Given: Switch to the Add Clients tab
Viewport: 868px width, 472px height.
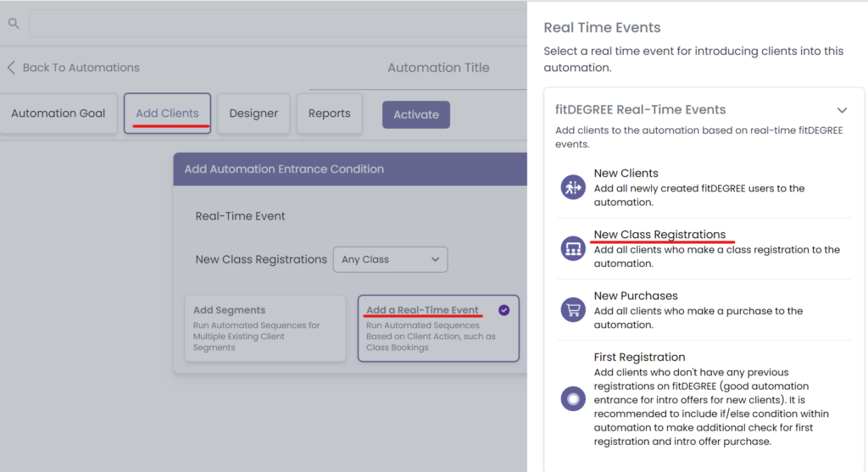Looking at the screenshot, I should [x=167, y=114].
